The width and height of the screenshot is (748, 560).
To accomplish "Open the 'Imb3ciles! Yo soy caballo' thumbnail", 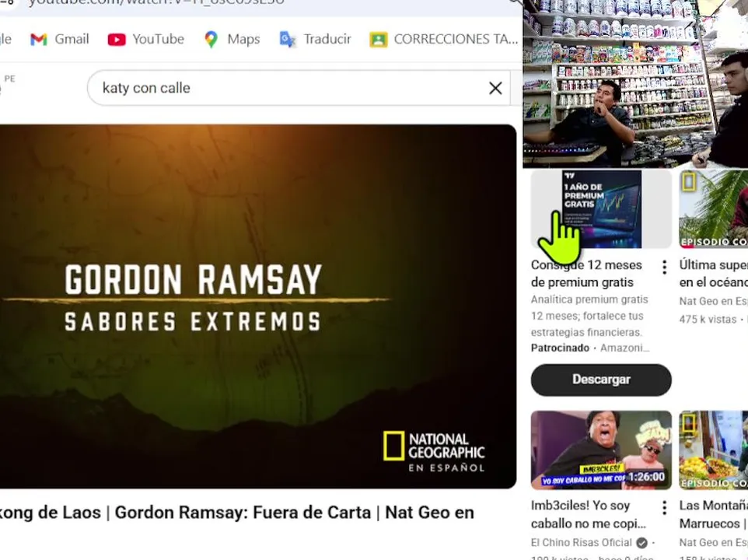I will click(601, 450).
